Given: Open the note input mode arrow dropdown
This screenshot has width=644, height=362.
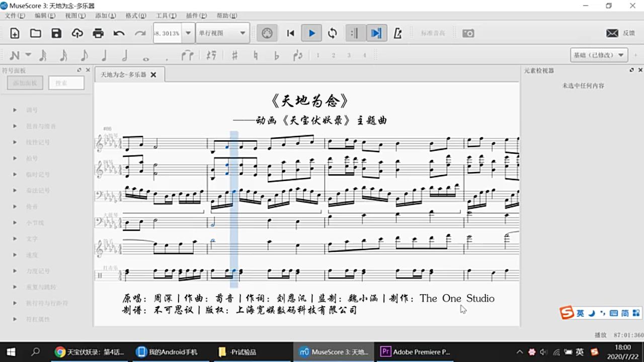Looking at the screenshot, I should pyautogui.click(x=28, y=55).
